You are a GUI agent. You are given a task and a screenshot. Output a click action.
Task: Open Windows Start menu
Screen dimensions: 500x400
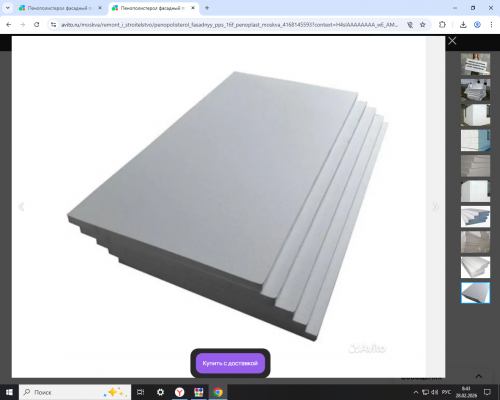pyautogui.click(x=9, y=392)
